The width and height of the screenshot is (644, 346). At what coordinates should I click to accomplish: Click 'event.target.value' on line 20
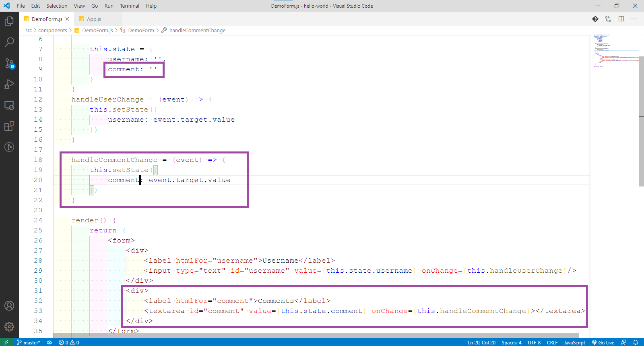pyautogui.click(x=189, y=180)
